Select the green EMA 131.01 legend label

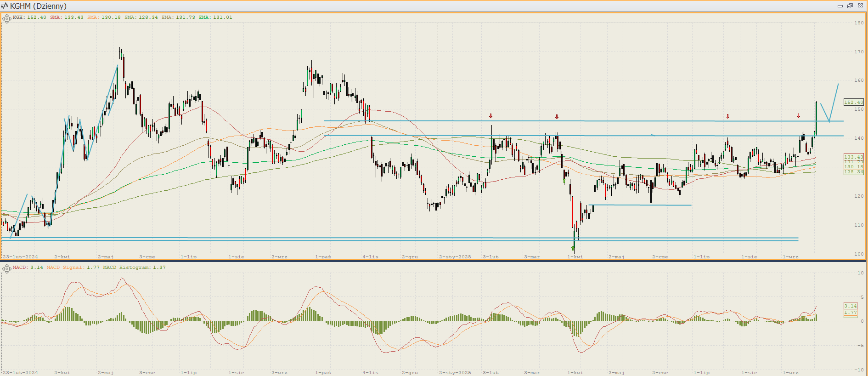click(215, 17)
